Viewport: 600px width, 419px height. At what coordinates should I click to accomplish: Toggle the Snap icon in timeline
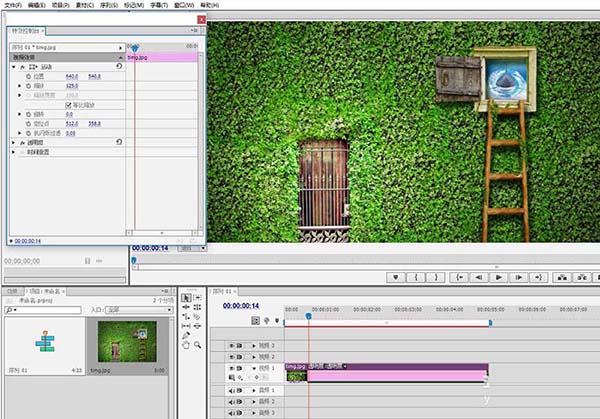tap(256, 321)
